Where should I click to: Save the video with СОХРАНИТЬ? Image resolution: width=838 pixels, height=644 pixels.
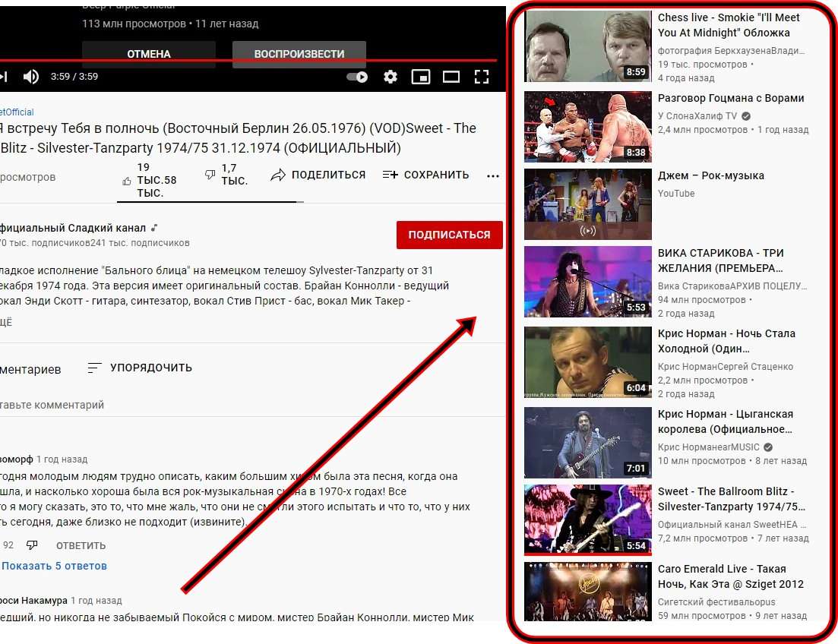[425, 175]
